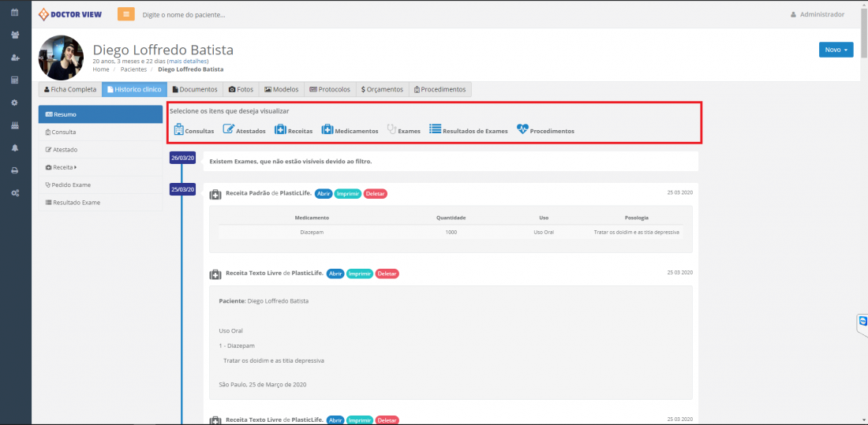
Task: Toggle the Consultas visibility filter
Action: coord(193,130)
